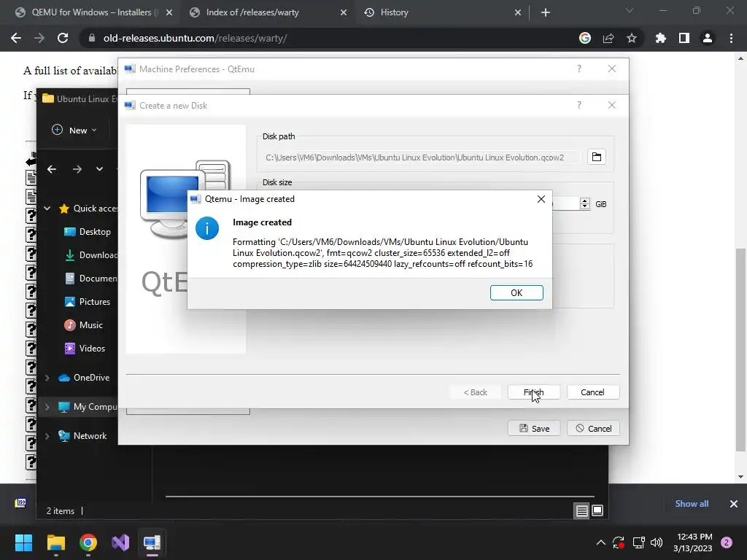The height and width of the screenshot is (560, 747).
Task: Open tab search chevron in Chrome title bar
Action: (630, 10)
